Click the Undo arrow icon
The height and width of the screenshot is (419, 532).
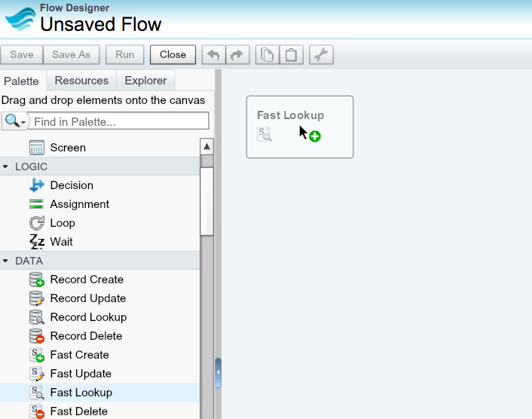pyautogui.click(x=214, y=55)
